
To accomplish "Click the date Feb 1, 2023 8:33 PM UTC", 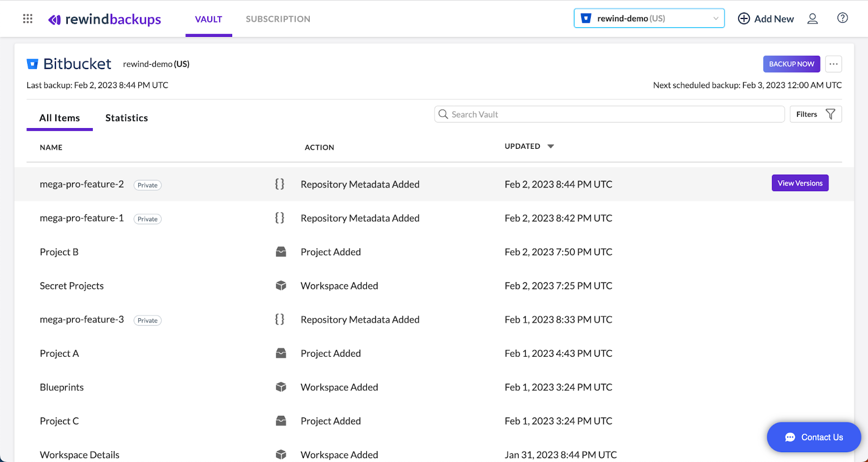I will [558, 320].
